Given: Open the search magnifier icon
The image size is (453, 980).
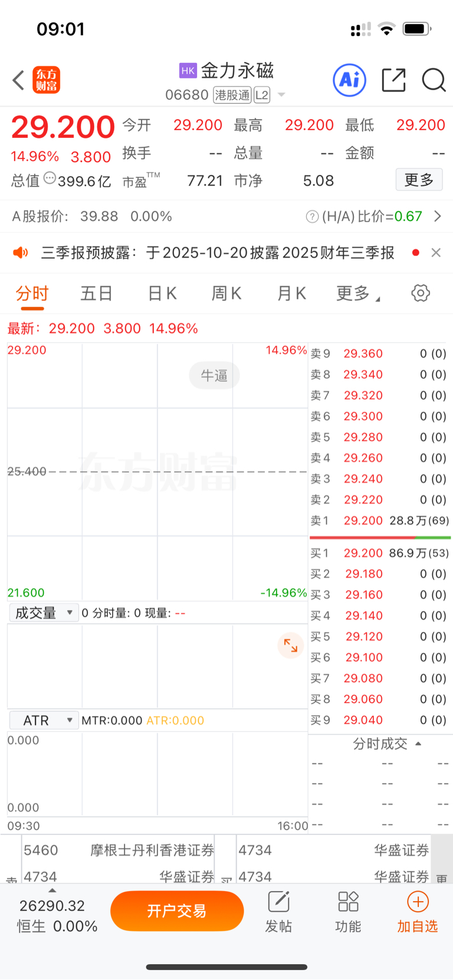Looking at the screenshot, I should point(434,80).
